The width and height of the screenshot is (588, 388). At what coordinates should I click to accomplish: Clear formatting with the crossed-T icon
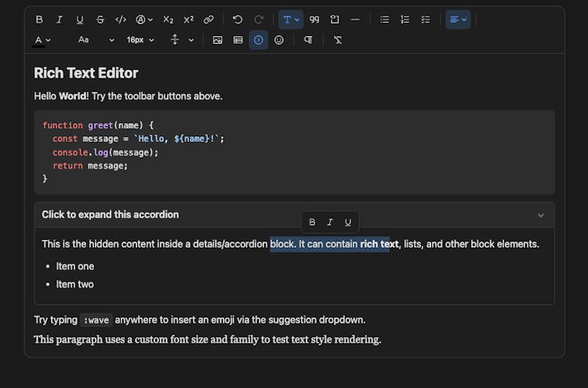(x=338, y=40)
